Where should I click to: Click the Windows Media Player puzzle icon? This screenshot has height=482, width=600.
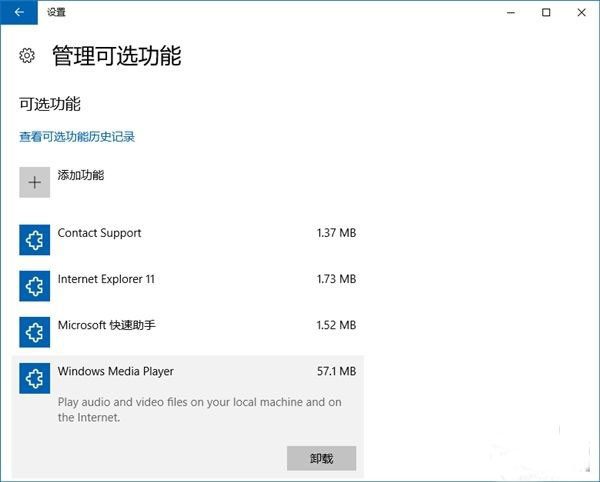click(x=34, y=378)
